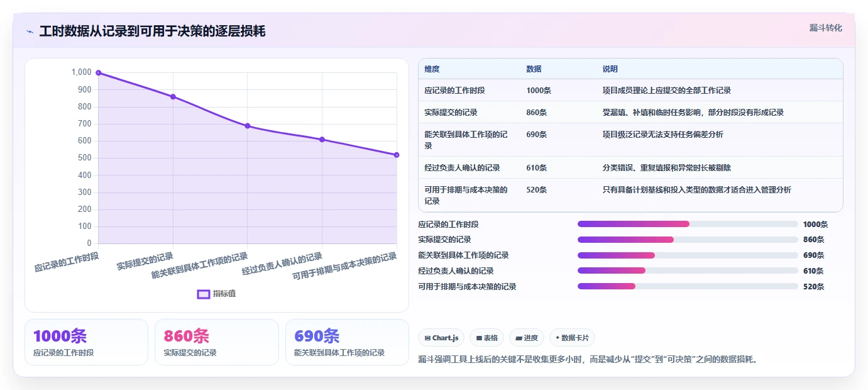Click description starting with 受漏填、补填和临时任务影响
This screenshot has height=390, width=868.
click(x=693, y=113)
